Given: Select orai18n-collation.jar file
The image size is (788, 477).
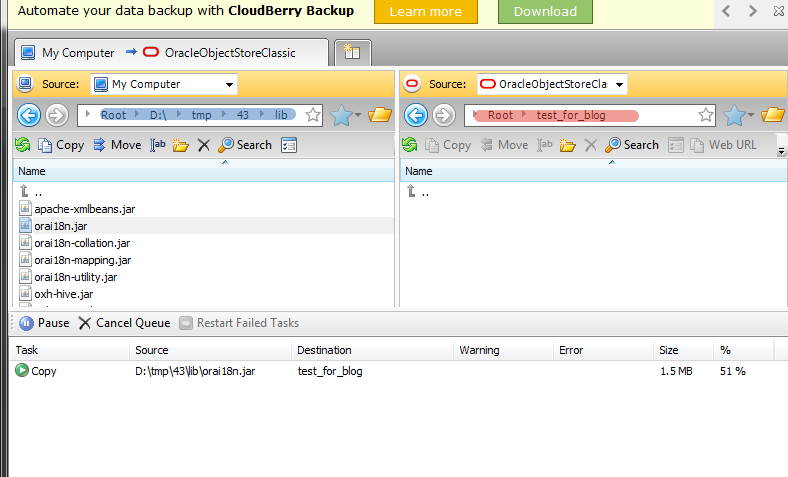Looking at the screenshot, I should click(75, 243).
